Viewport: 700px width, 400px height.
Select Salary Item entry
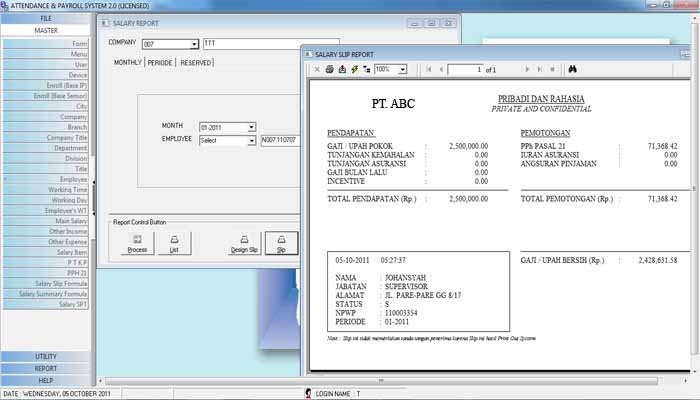click(x=46, y=252)
